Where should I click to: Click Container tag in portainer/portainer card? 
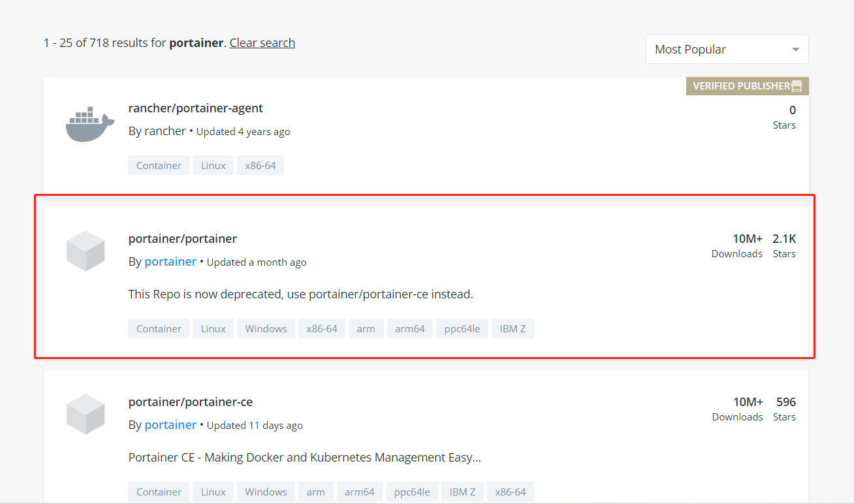point(159,328)
